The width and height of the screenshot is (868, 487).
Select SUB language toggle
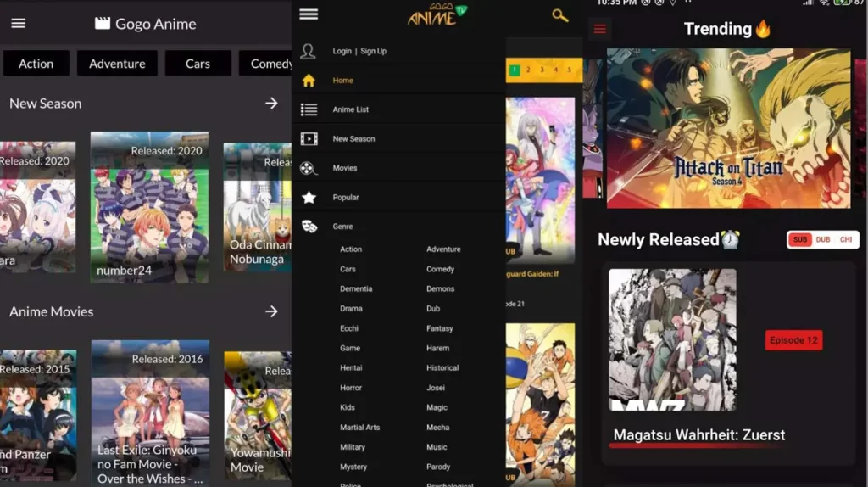[800, 239]
